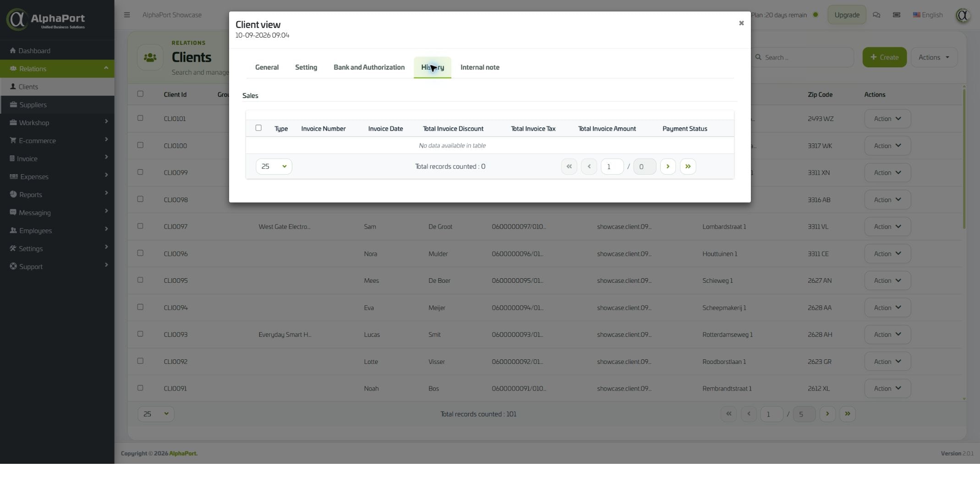Tick the select-all checkbox in Clients table header
This screenshot has width=980, height=495.
coord(140,94)
